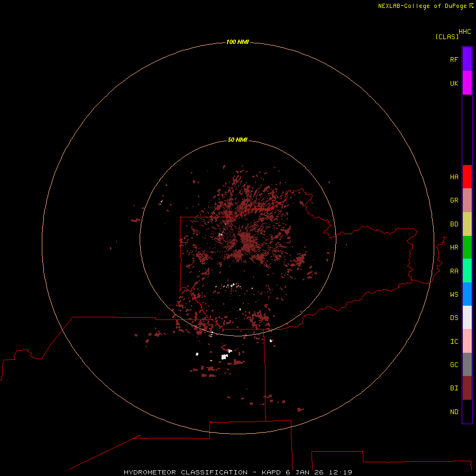The height and width of the screenshot is (476, 476).
Task: Pick the RA light green legend swatch
Action: tap(467, 271)
